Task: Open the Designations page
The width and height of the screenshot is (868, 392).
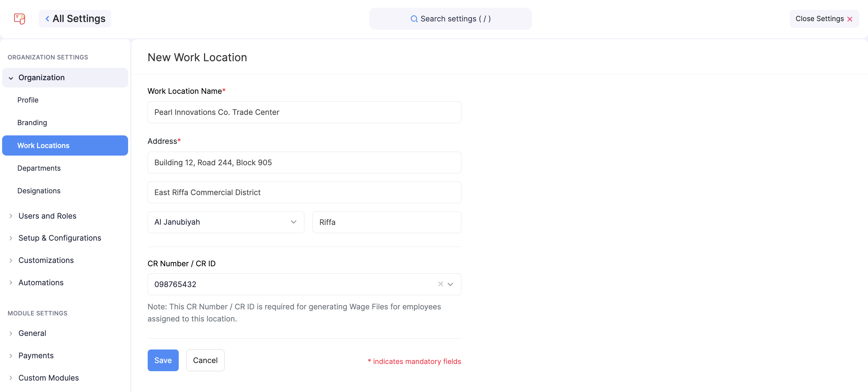Action: (x=39, y=191)
